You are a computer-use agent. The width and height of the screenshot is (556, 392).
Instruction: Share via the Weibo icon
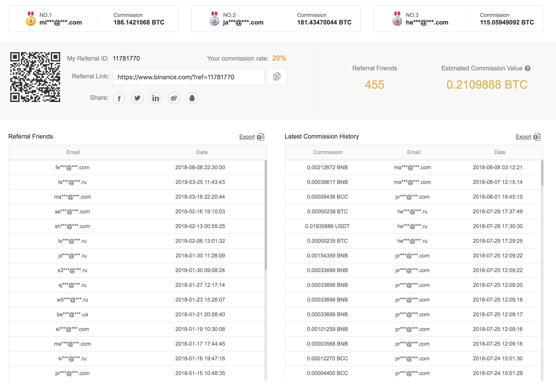[x=174, y=98]
